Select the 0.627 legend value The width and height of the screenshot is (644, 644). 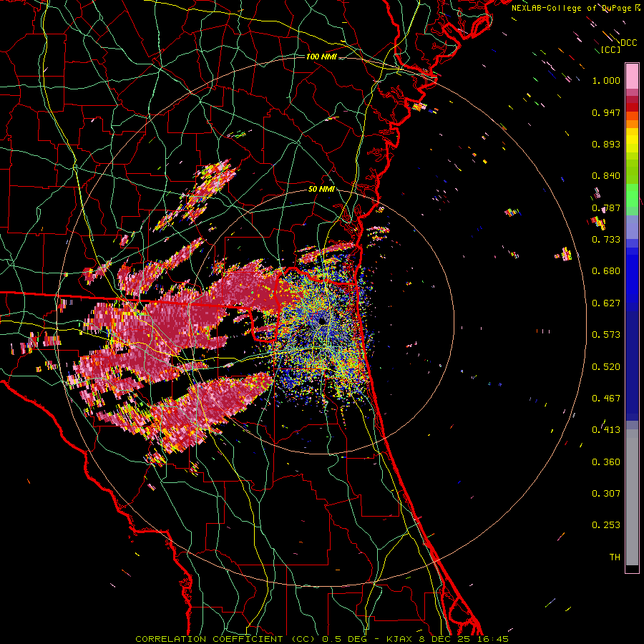pos(606,303)
